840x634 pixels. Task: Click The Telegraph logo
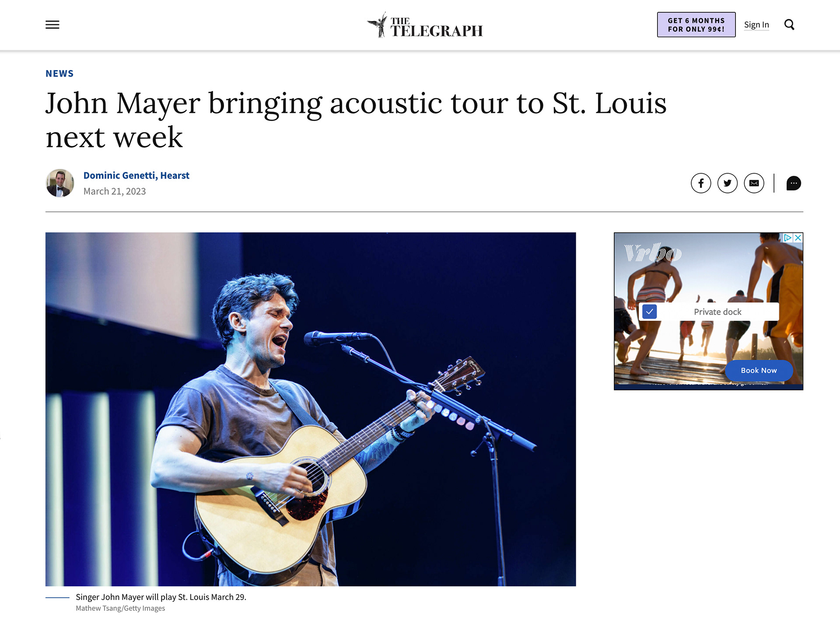click(x=425, y=25)
